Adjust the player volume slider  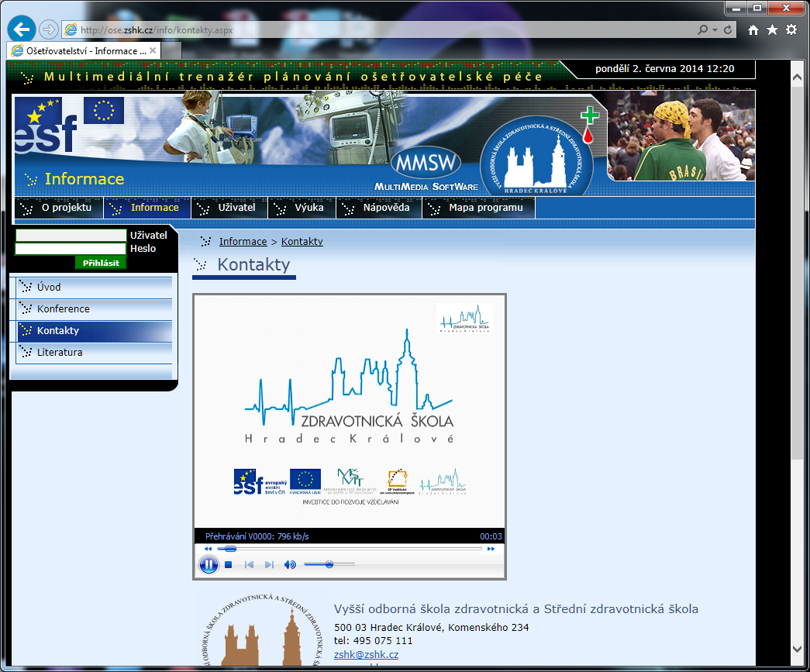coord(329,564)
